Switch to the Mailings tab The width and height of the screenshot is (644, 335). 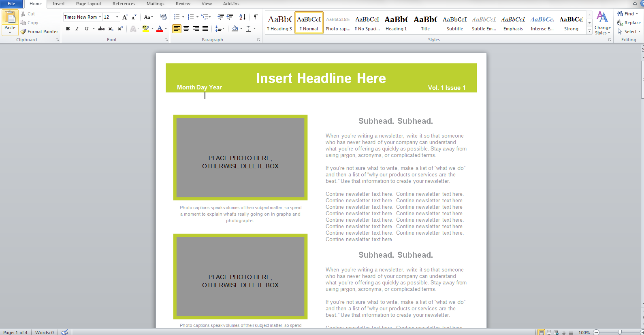[x=156, y=4]
